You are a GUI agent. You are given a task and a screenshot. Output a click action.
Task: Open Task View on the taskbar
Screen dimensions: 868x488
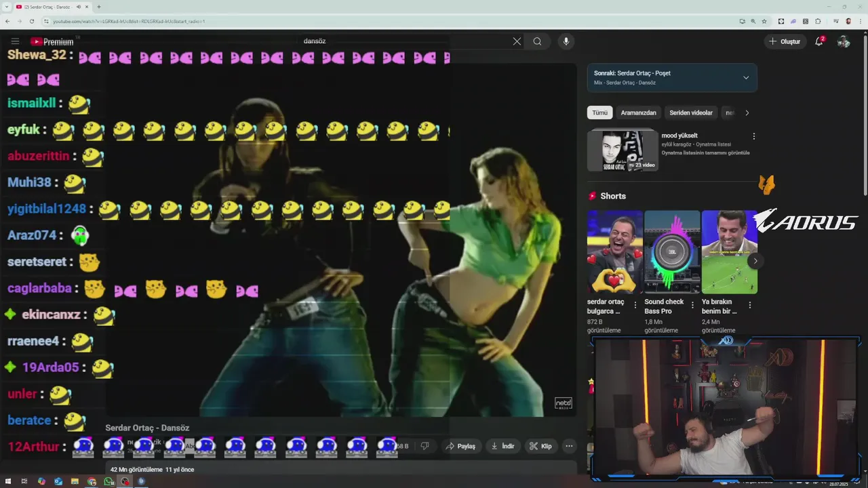click(x=24, y=481)
